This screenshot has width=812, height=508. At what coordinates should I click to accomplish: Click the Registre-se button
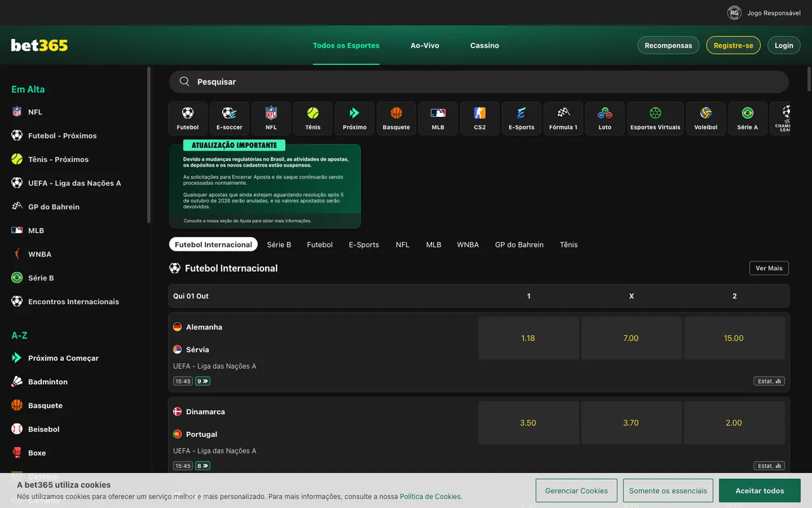click(733, 45)
